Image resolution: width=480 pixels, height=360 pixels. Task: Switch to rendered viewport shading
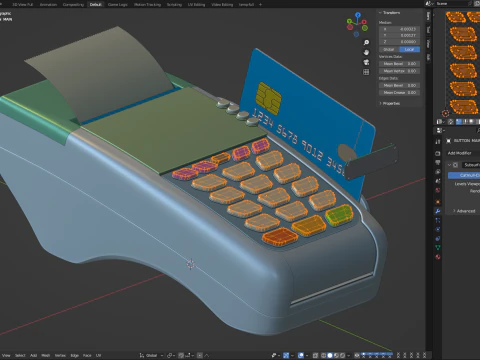pyautogui.click(x=342, y=355)
